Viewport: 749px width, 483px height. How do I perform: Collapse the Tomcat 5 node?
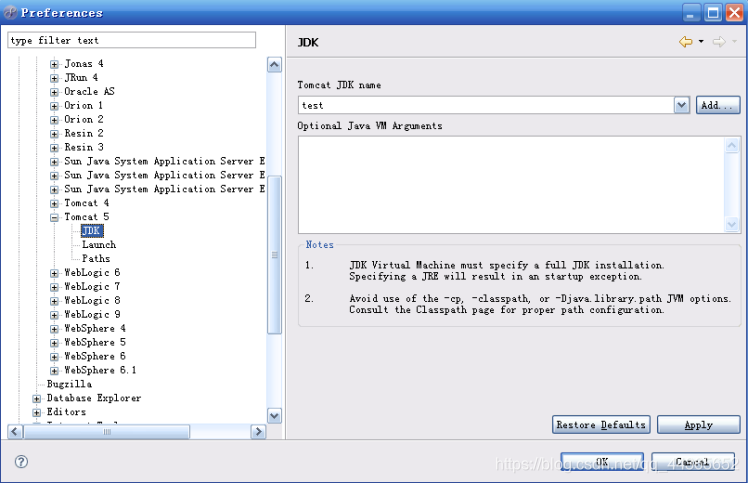coord(54,217)
